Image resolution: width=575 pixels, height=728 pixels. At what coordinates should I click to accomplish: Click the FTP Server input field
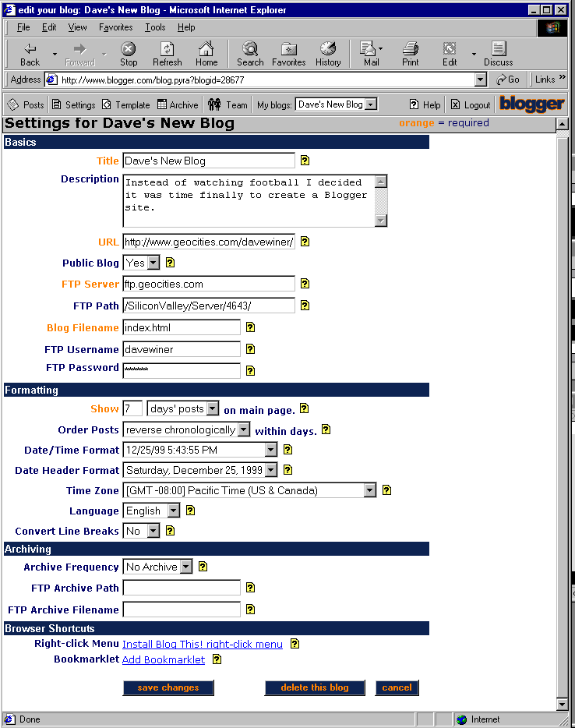pyautogui.click(x=209, y=284)
